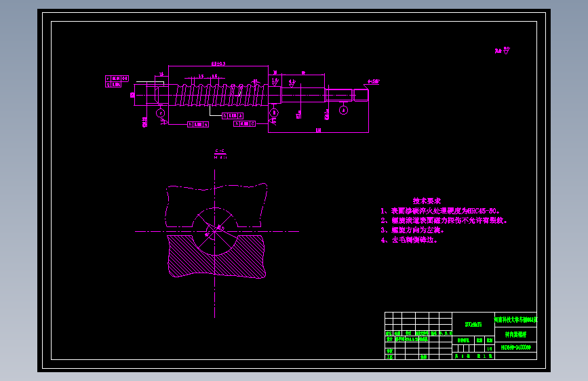The width and height of the screenshot is (588, 381).
Task: Select the 技术要求 heading text
Action: [427, 201]
